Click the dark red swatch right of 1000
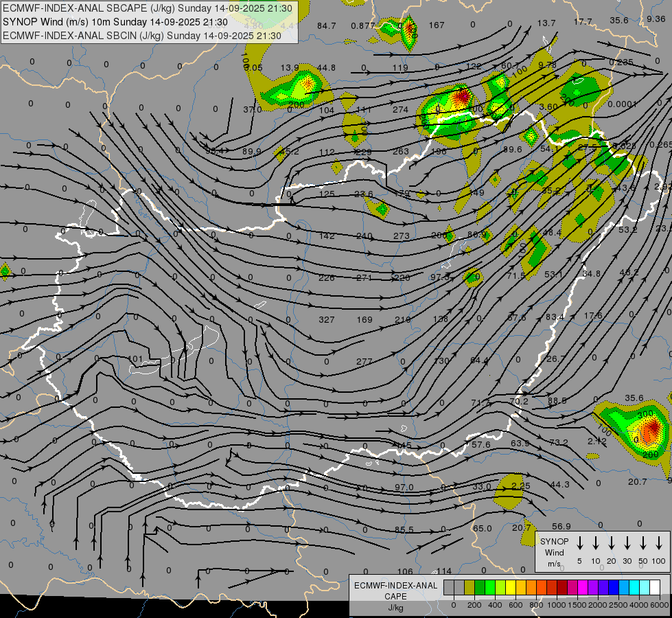This screenshot has height=618, width=672. click(562, 588)
